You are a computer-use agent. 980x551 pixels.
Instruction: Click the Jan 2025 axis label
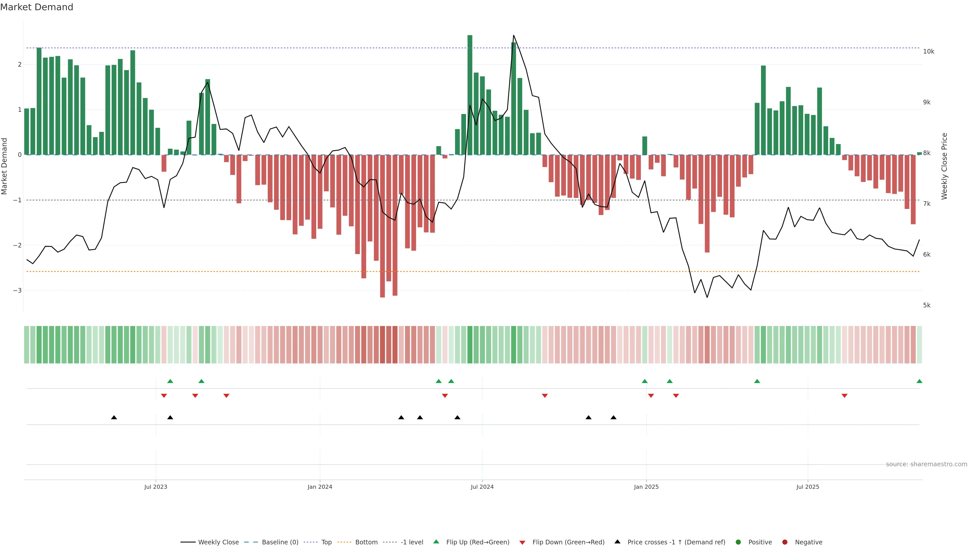click(x=646, y=487)
